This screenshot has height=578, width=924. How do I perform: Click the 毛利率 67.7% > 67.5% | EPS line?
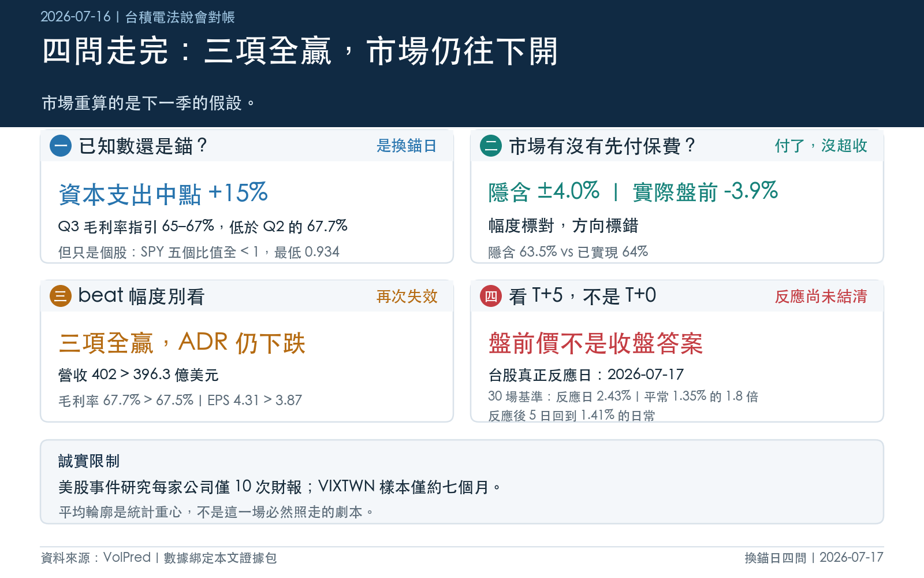click(180, 400)
